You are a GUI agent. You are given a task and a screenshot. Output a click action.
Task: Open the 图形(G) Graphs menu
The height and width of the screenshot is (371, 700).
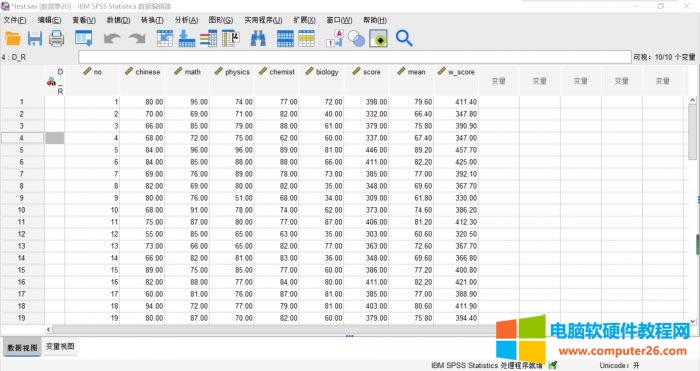coord(221,20)
